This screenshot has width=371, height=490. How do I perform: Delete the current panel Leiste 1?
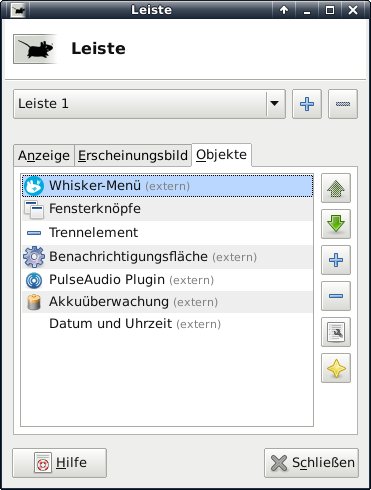[343, 104]
